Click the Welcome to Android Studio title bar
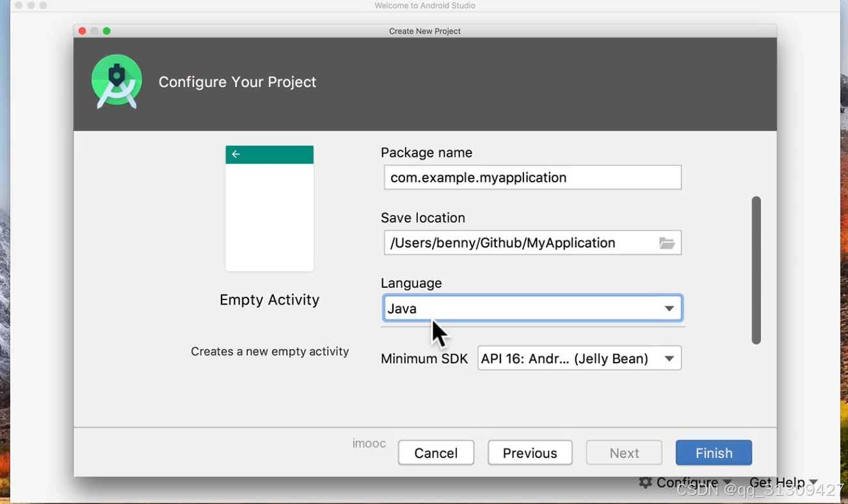The width and height of the screenshot is (848, 504). 424,6
